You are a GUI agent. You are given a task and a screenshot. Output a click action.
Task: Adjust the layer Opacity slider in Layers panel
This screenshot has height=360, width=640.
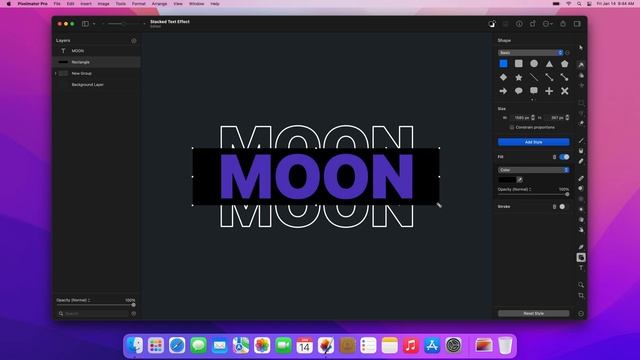click(x=96, y=305)
